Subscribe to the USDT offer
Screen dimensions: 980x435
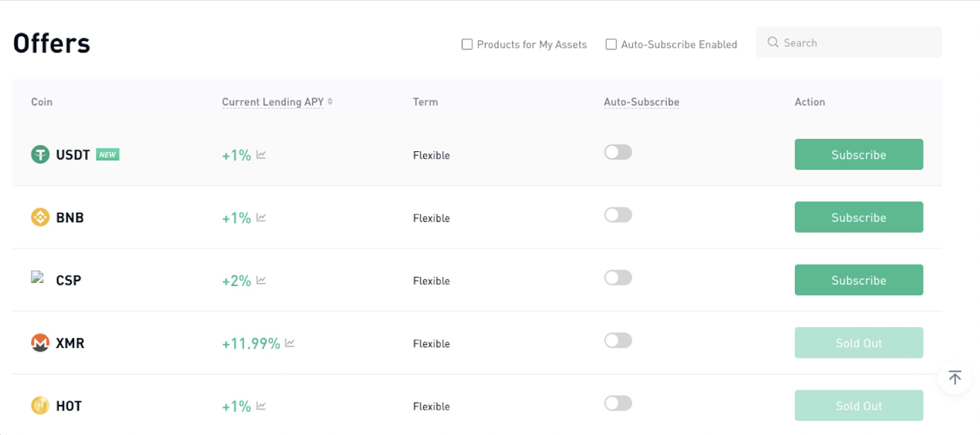coord(859,154)
